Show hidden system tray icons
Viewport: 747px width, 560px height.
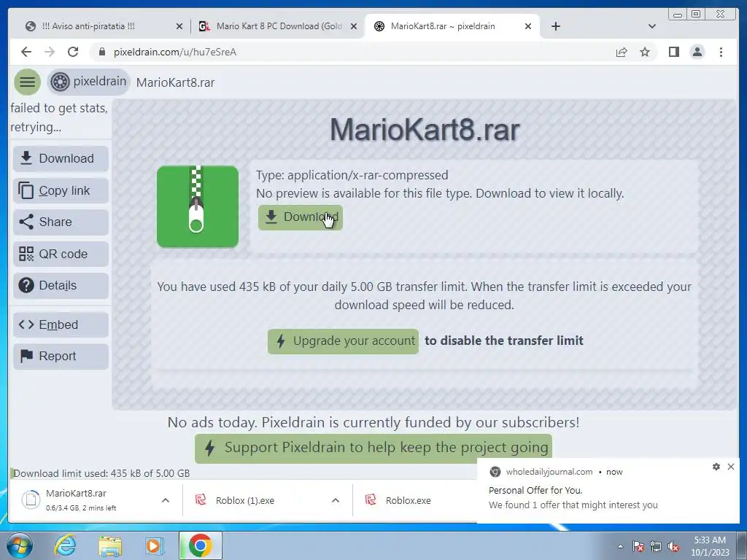pos(620,546)
